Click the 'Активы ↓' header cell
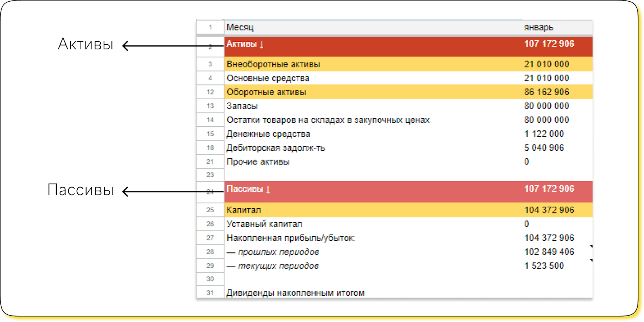644x322 pixels. click(245, 44)
